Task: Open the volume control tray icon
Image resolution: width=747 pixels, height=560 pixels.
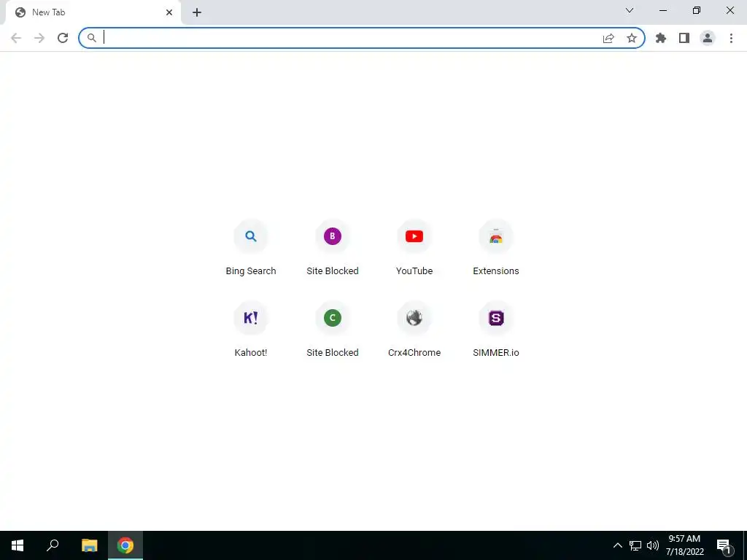Action: point(653,545)
